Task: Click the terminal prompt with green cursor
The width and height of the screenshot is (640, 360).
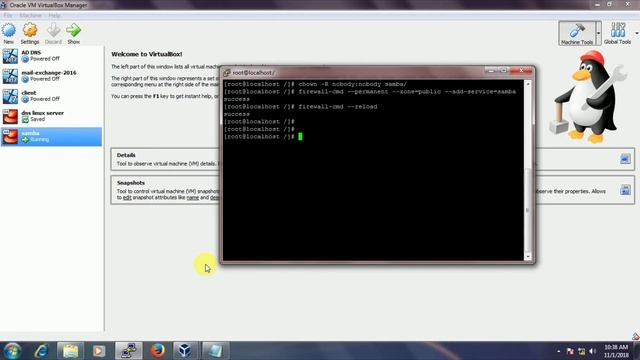Action: coord(263,137)
